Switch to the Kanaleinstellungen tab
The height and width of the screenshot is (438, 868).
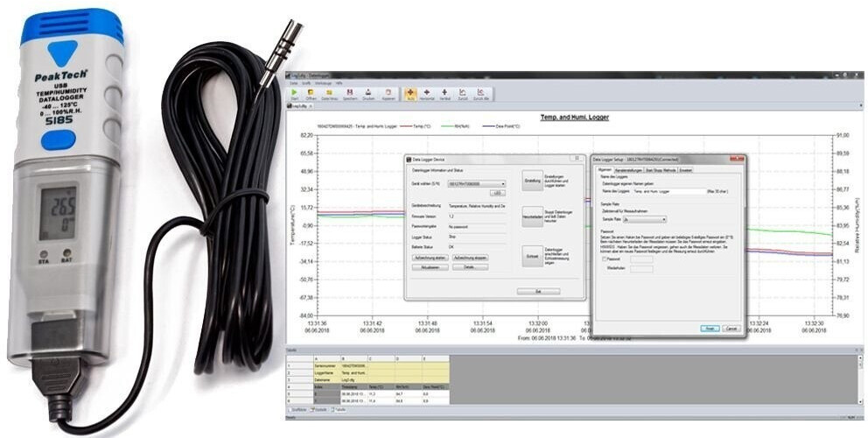(628, 170)
